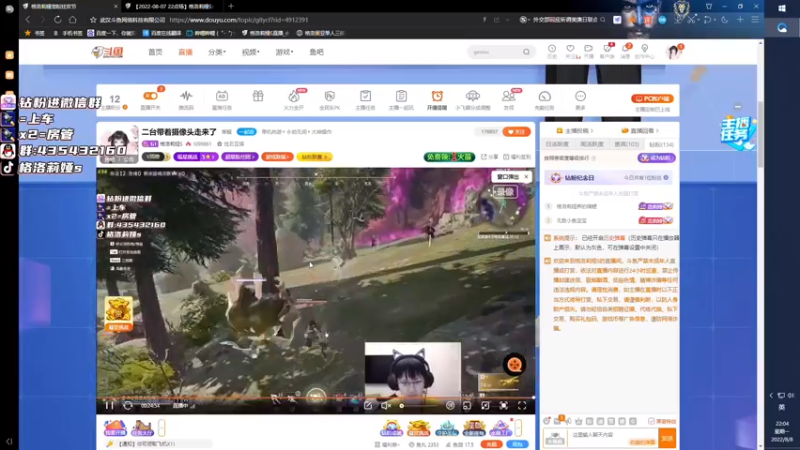The image size is (800, 450).
Task: Bookmark the page with star icon
Action: [x=93, y=20]
